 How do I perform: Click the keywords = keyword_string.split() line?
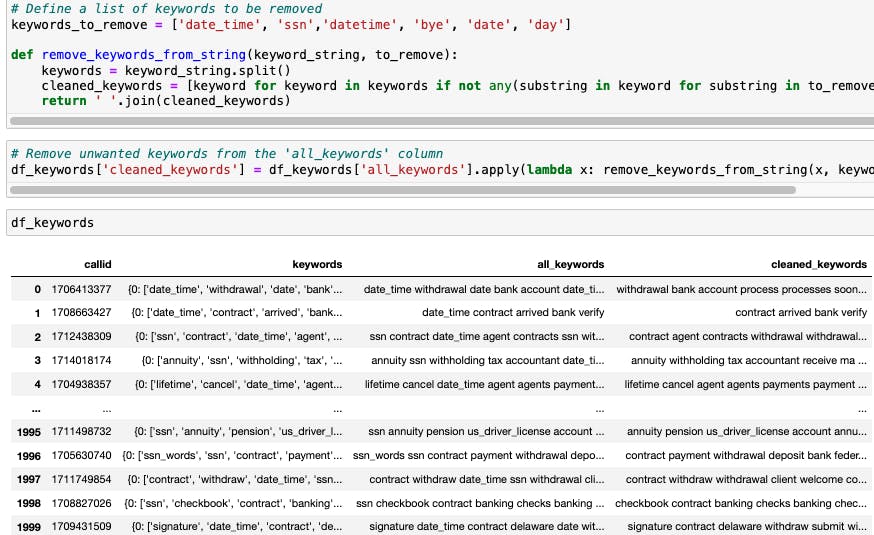point(166,71)
